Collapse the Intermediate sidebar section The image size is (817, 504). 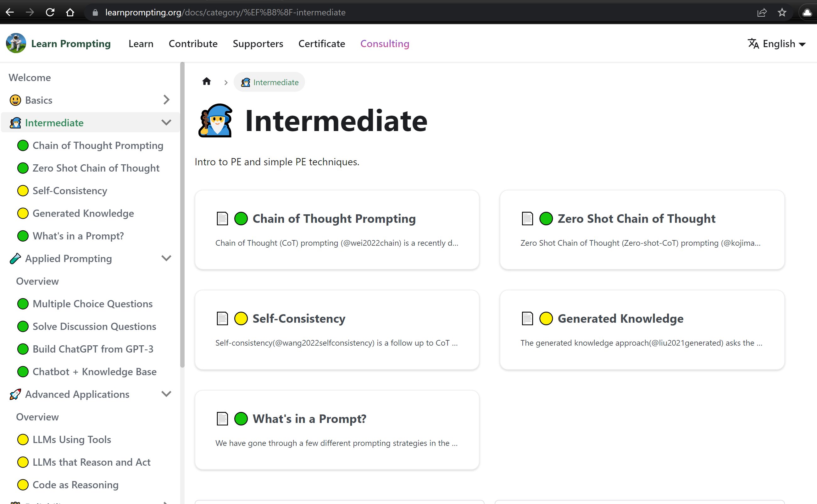tap(166, 122)
